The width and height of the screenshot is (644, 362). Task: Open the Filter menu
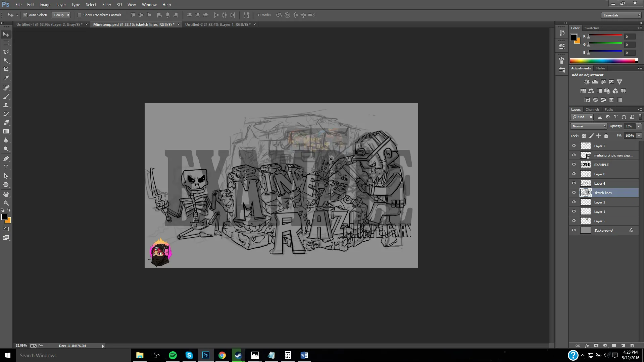(x=106, y=5)
